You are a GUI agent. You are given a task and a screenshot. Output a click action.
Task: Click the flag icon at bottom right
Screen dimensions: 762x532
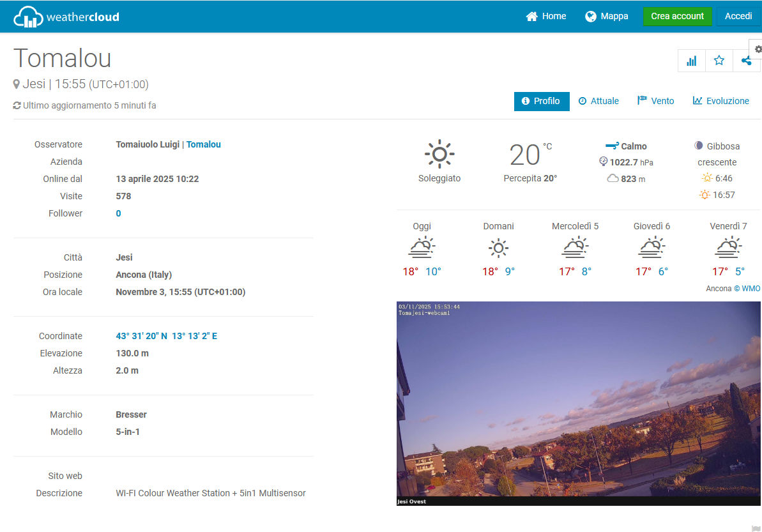pyautogui.click(x=756, y=528)
